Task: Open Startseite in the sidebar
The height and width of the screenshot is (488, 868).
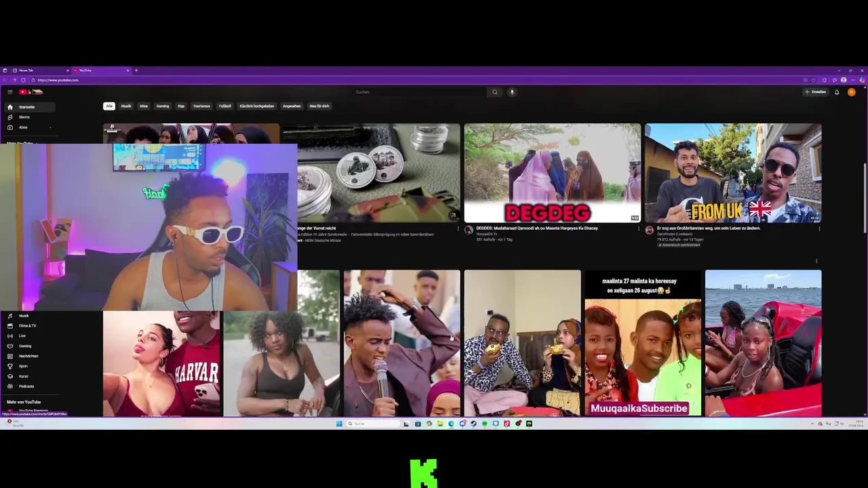Action: (x=28, y=107)
